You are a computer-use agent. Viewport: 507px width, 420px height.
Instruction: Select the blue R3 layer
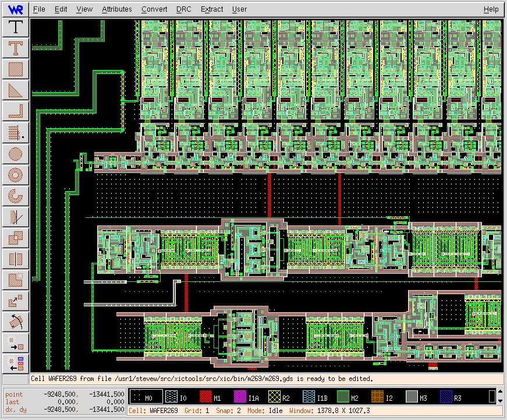pos(451,397)
